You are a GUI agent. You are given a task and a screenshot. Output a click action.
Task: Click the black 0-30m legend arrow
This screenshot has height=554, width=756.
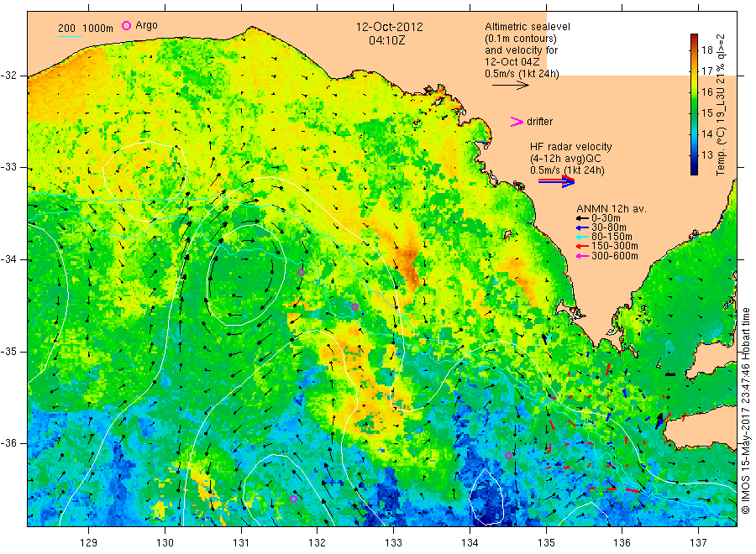[x=582, y=218]
